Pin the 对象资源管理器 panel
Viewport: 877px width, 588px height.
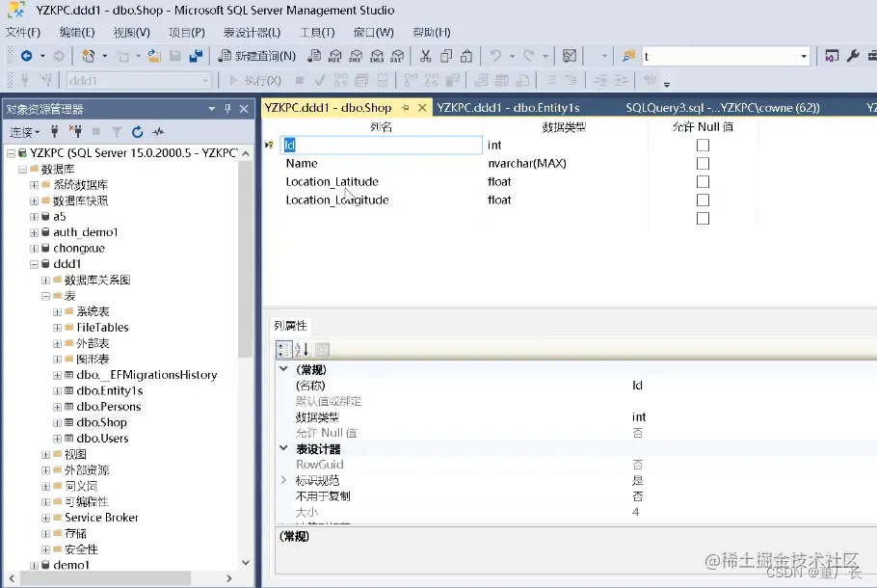[227, 109]
